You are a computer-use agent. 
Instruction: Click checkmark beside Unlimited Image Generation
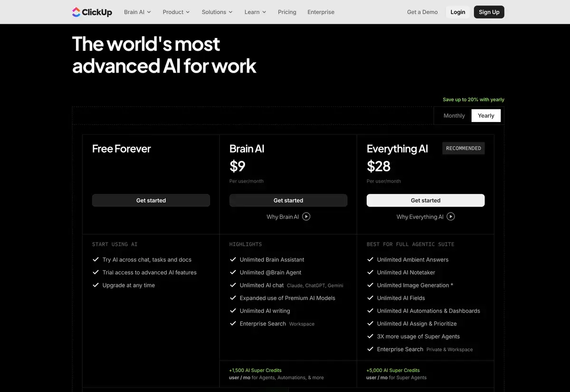pyautogui.click(x=370, y=285)
